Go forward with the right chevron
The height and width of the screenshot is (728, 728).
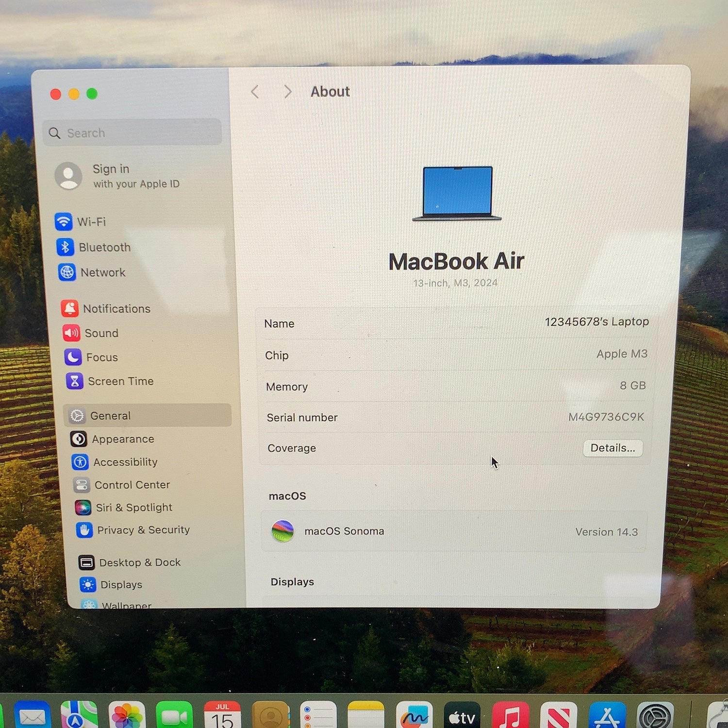pyautogui.click(x=287, y=91)
